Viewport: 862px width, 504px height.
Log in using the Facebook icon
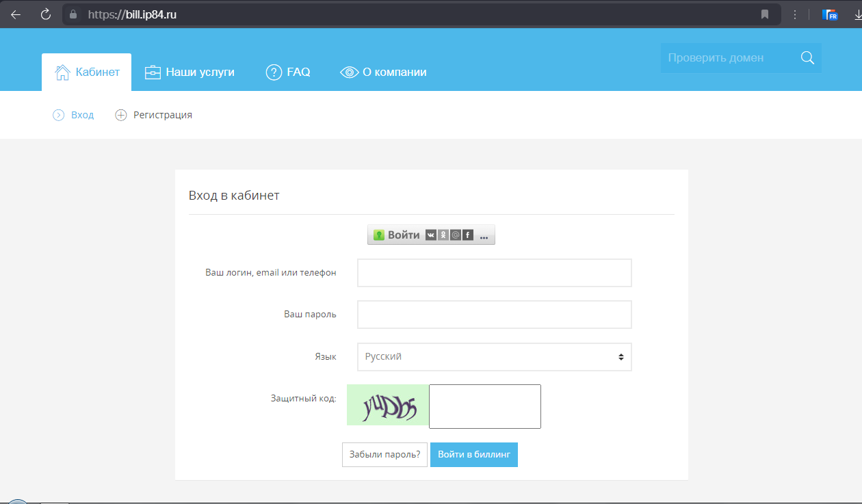pos(468,235)
